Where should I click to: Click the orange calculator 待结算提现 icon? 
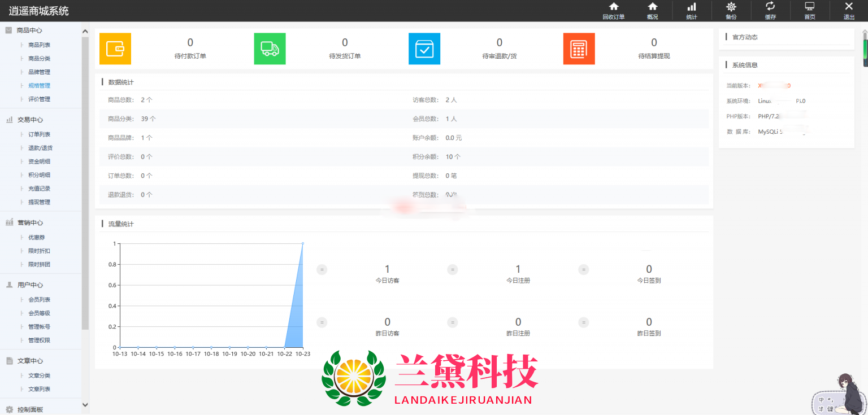click(x=579, y=49)
